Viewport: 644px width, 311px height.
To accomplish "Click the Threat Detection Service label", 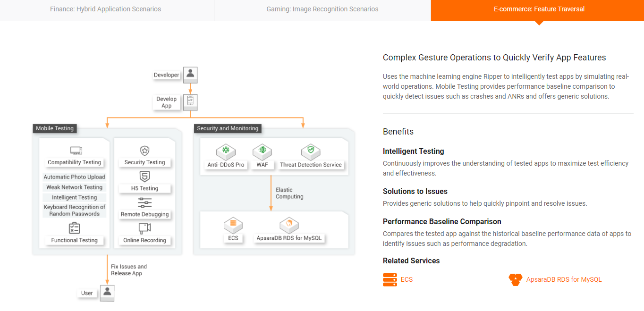I will [x=311, y=165].
